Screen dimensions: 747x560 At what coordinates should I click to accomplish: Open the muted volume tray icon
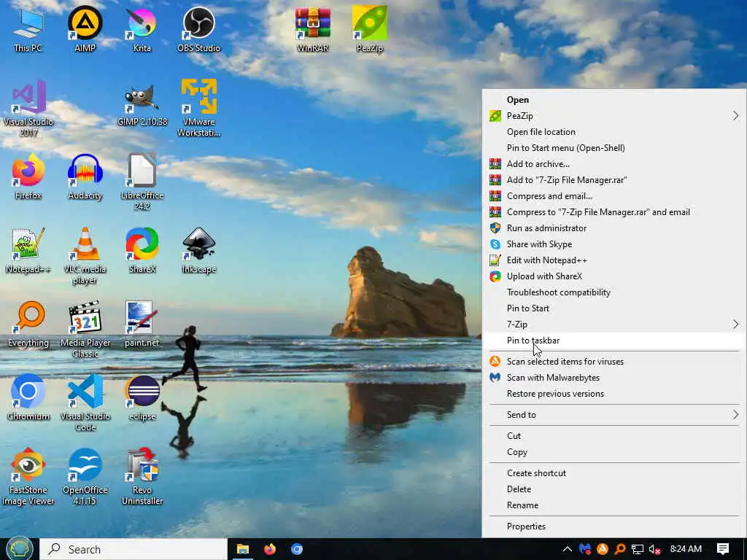(x=655, y=549)
